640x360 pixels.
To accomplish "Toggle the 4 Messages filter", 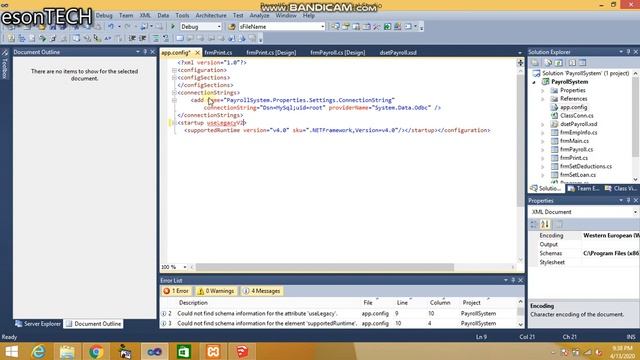I will (x=262, y=291).
